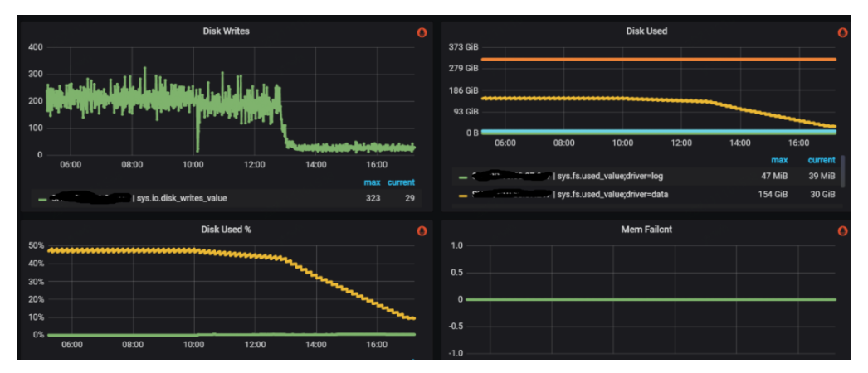
Task: Open the Disk Used % panel title menu
Action: [226, 230]
